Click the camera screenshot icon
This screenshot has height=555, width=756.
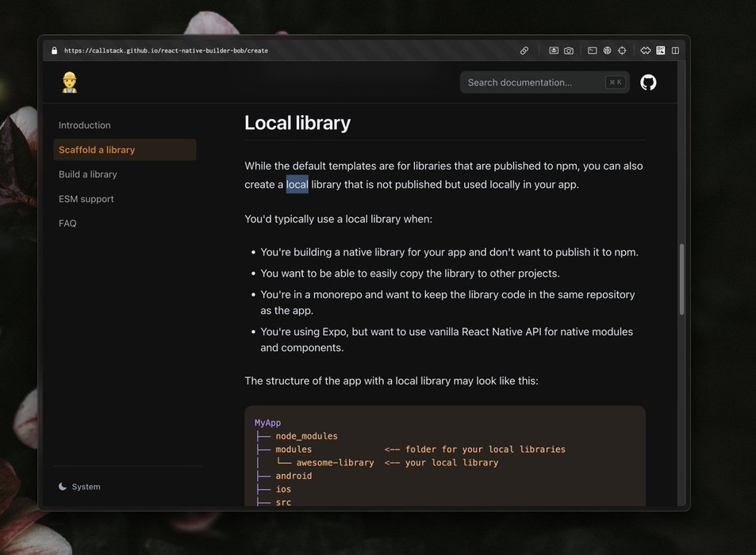tap(569, 51)
